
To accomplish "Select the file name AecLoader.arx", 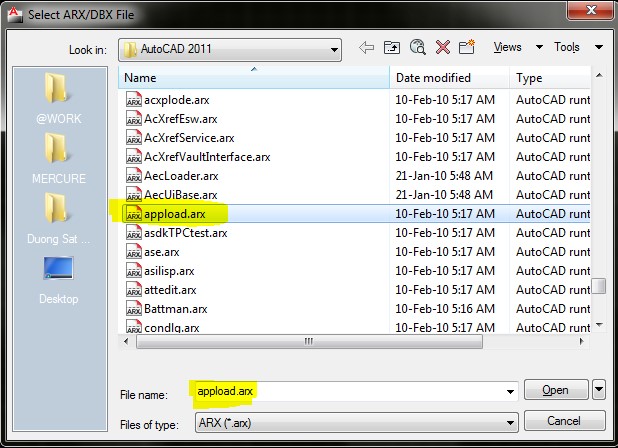I will coord(181,176).
